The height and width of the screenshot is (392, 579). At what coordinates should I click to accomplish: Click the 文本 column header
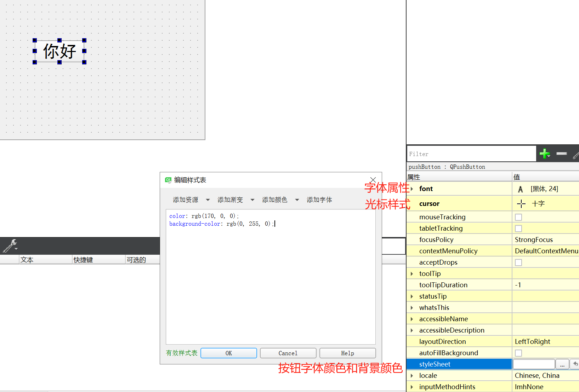point(46,260)
